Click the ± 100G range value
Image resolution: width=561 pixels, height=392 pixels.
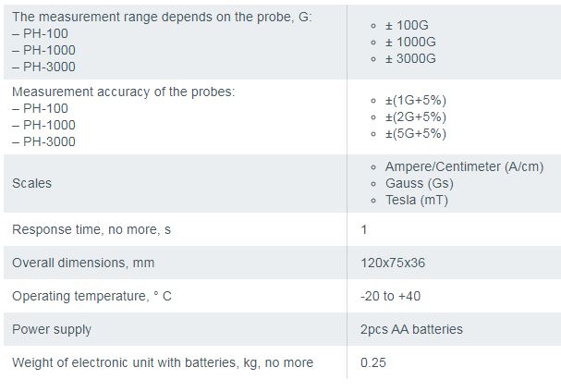tap(409, 26)
